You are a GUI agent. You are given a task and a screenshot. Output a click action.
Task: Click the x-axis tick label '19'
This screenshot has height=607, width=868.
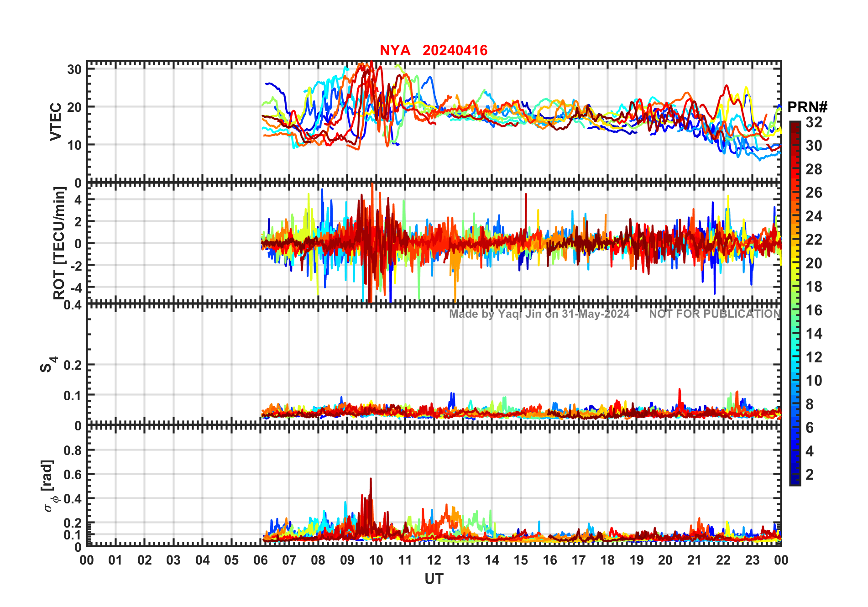coord(637,560)
